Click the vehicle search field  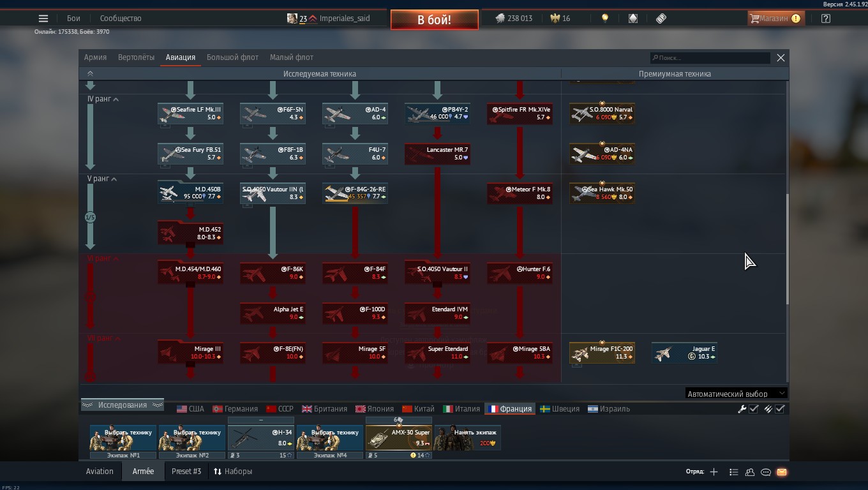710,58
